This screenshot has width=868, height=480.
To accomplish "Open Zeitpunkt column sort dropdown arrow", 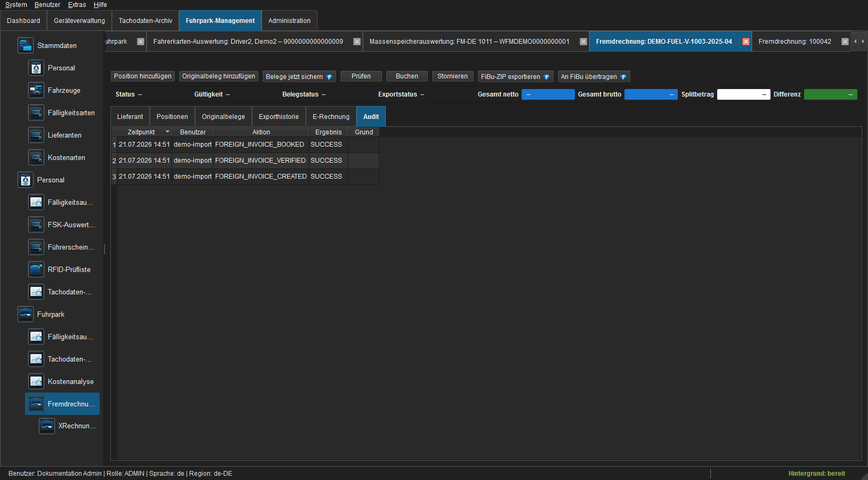I will (x=167, y=132).
